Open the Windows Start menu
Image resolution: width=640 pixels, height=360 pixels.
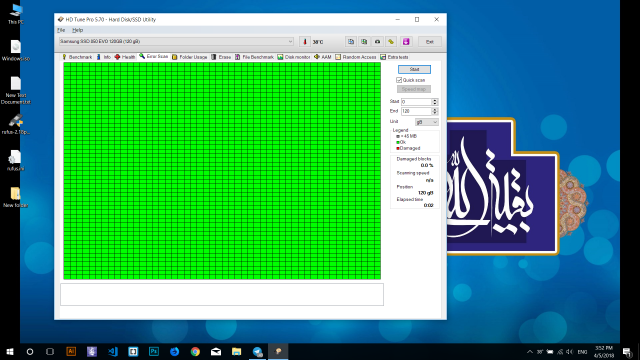point(10,351)
